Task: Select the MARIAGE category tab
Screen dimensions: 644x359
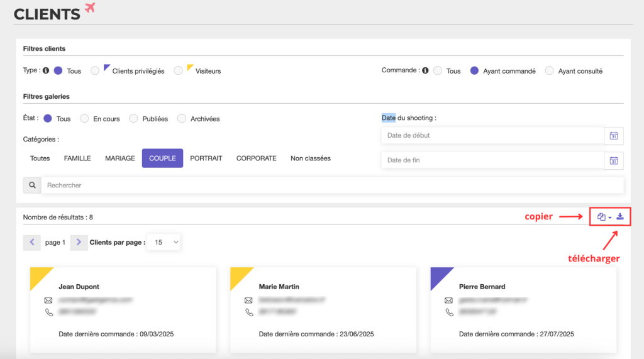Action: (x=120, y=158)
